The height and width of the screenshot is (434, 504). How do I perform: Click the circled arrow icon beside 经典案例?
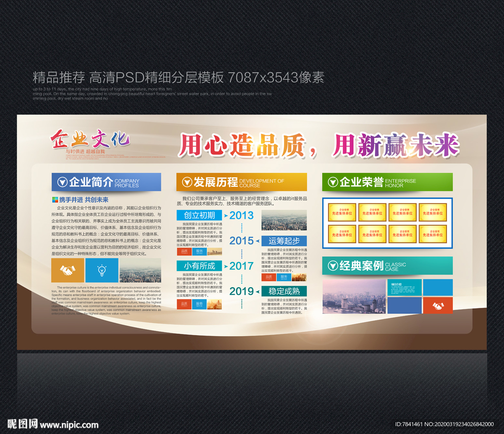pyautogui.click(x=333, y=266)
